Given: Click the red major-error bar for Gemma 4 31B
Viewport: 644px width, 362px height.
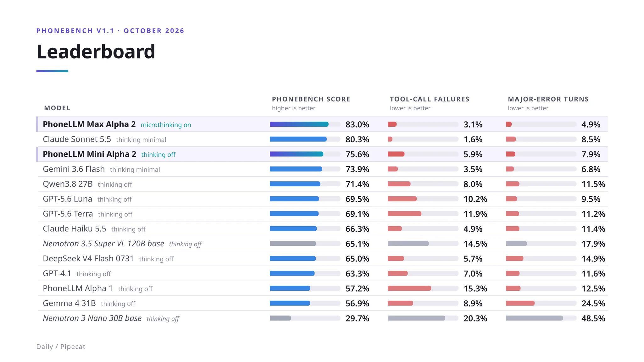Looking at the screenshot, I should pos(520,303).
